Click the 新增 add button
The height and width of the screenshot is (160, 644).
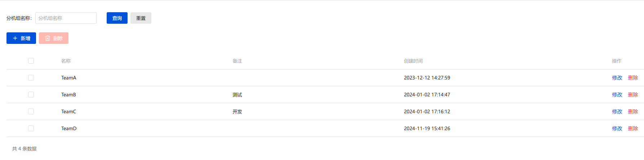tap(21, 38)
